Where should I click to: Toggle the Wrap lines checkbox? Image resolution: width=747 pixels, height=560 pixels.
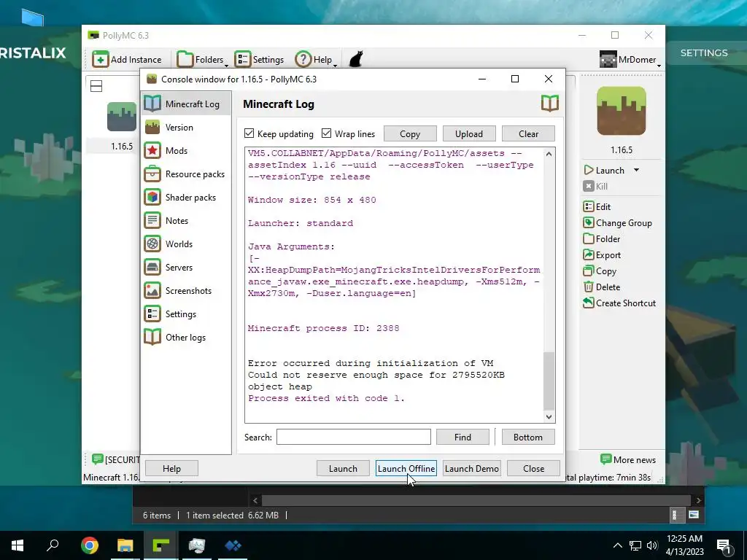(x=326, y=133)
